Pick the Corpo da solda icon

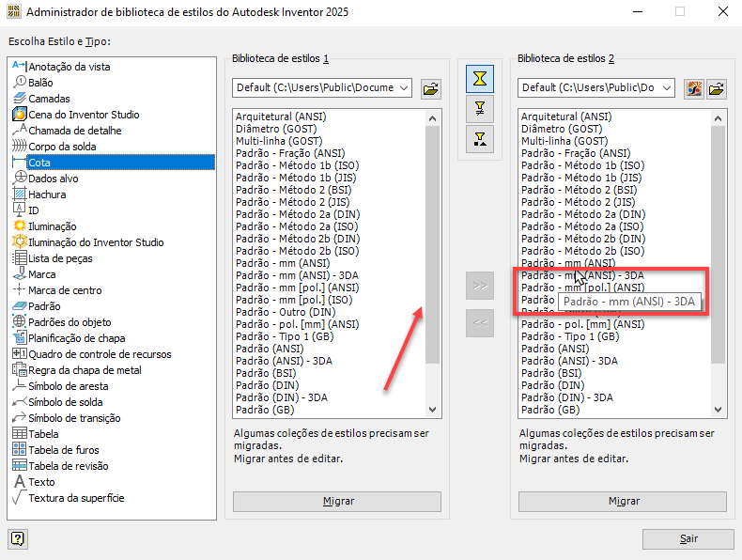[x=20, y=147]
